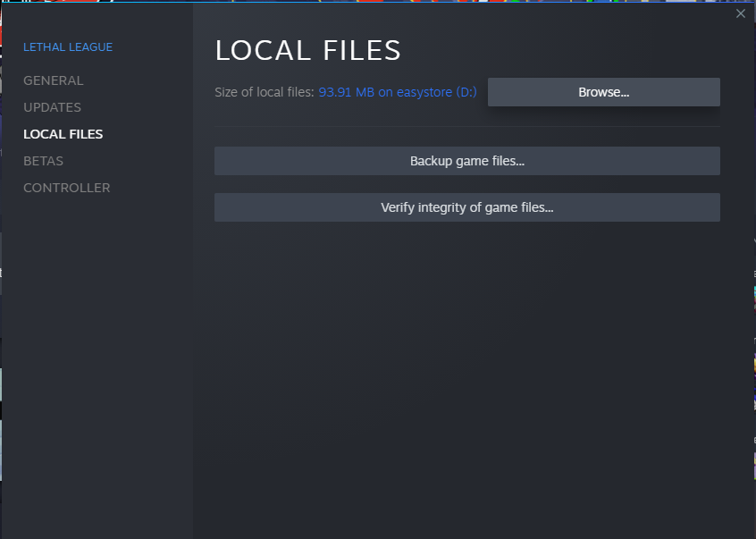Check for updates via UPDATES section
Screen dimensions: 756x539
point(52,107)
